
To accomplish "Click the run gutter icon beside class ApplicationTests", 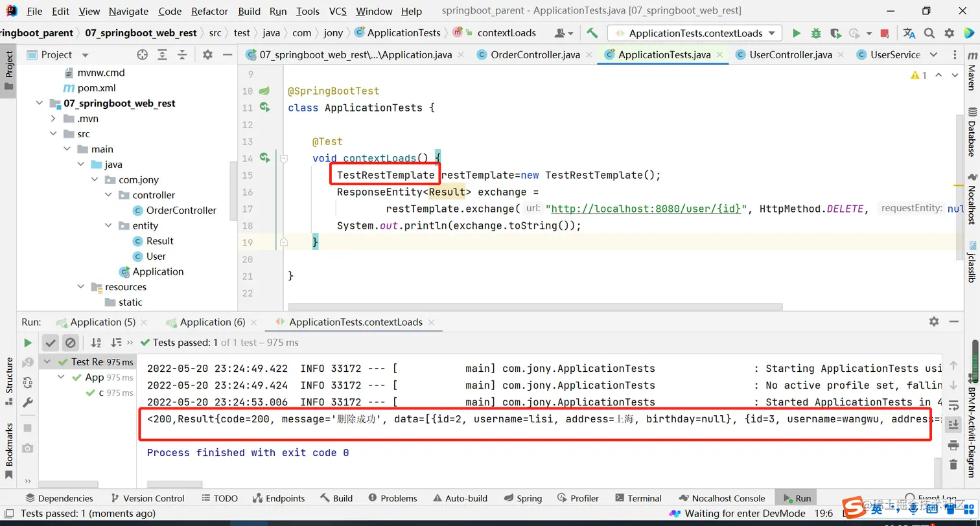I will [264, 107].
